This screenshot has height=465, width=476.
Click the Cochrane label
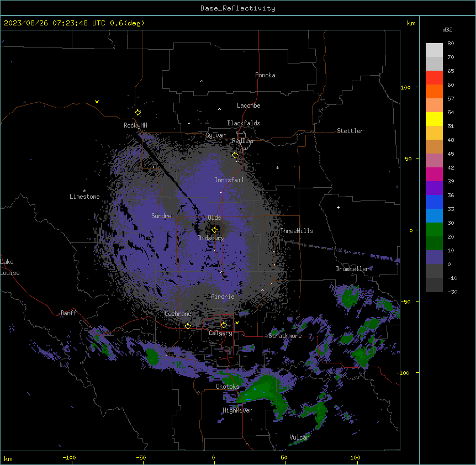(178, 314)
